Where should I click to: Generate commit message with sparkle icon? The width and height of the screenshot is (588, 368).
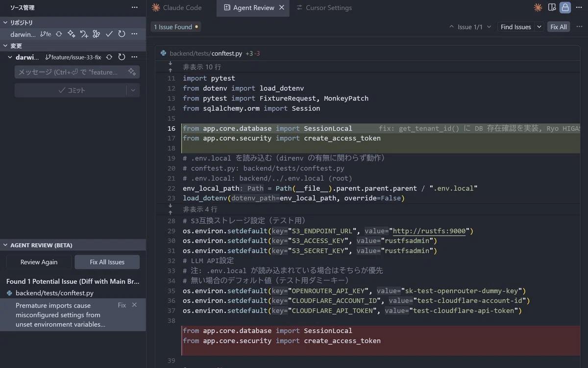pos(132,72)
